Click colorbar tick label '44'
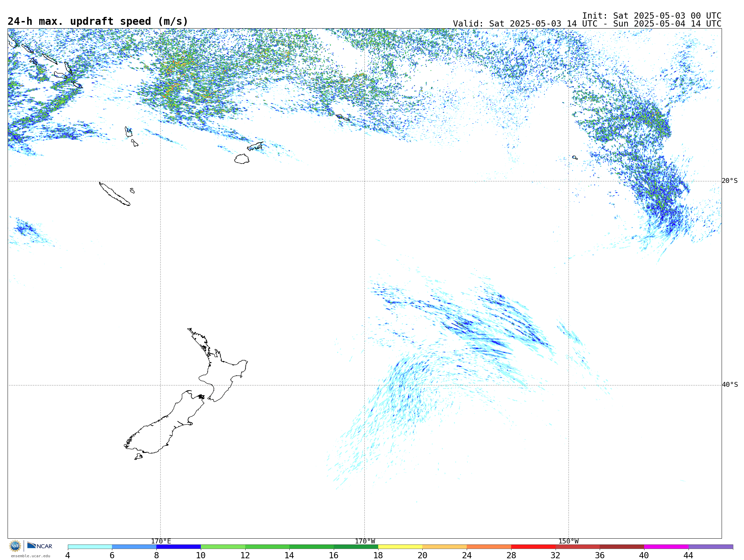Screen dimensions: 744x560 click(x=689, y=555)
